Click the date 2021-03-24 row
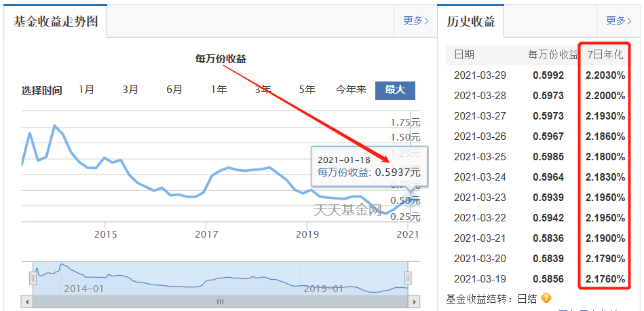The height and width of the screenshot is (311, 644). click(480, 177)
